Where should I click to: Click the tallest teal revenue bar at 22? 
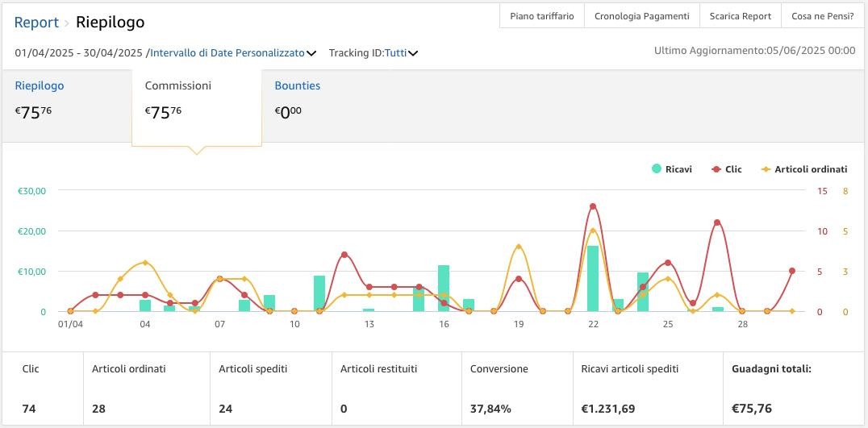pos(593,278)
